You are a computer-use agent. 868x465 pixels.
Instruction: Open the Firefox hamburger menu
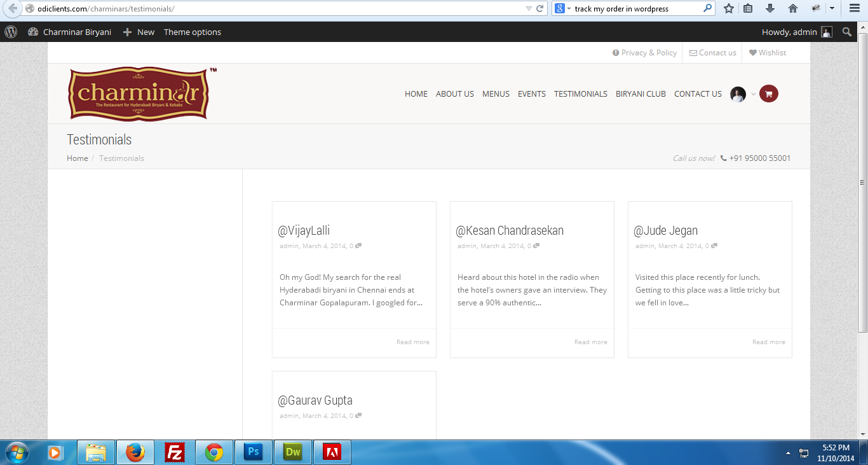(855, 9)
